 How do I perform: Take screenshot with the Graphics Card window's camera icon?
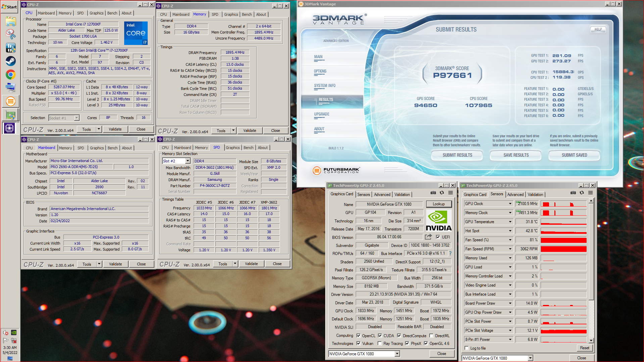pos(433,193)
